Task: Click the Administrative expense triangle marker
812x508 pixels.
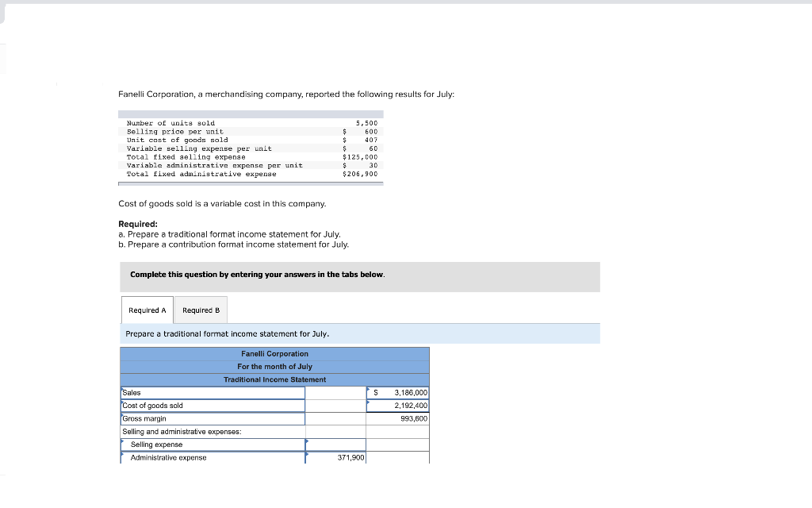Action: tap(122, 454)
